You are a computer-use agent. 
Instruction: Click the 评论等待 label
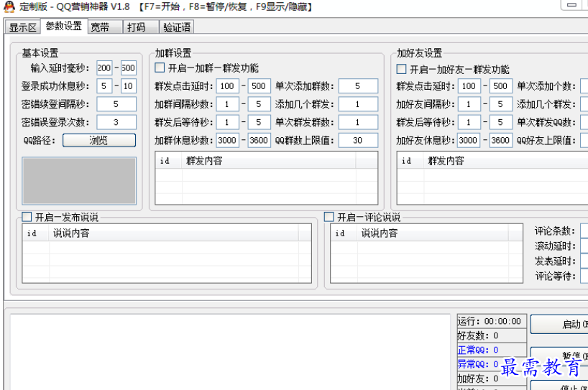[555, 276]
